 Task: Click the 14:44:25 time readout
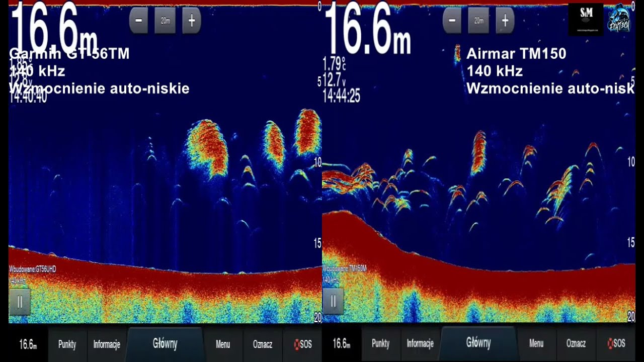pyautogui.click(x=342, y=96)
